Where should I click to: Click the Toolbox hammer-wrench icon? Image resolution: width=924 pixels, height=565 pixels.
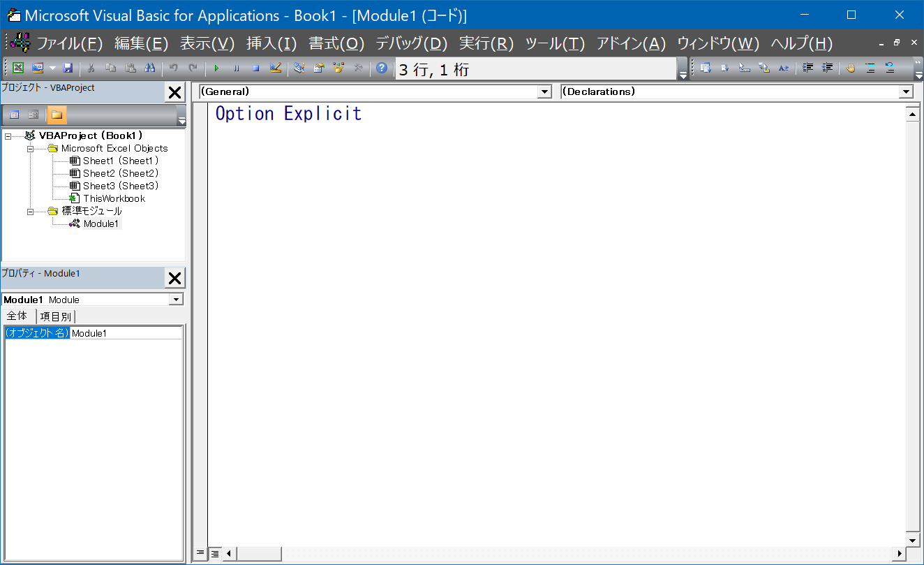coord(358,68)
